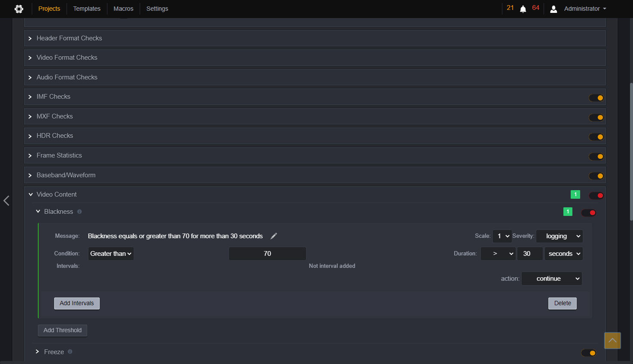
Task: Toggle the Video Content switch
Action: point(596,196)
